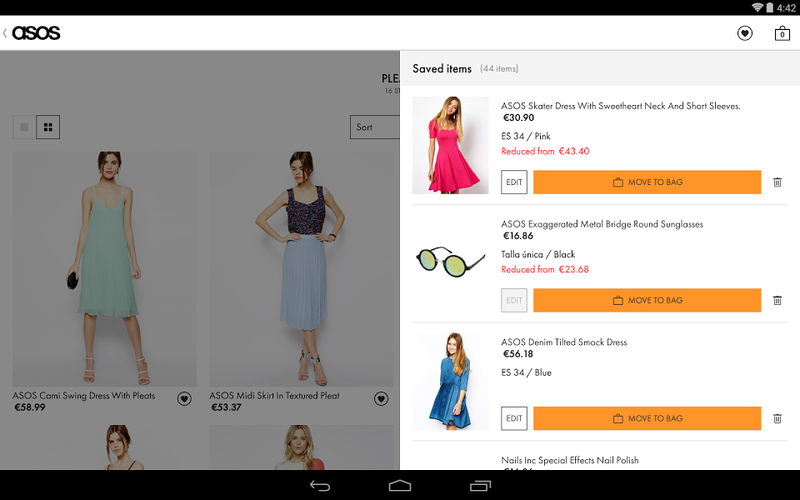Viewport: 800px width, 500px height.
Task: Select the 'Reduced from €23.68' text
Action: pos(545,269)
